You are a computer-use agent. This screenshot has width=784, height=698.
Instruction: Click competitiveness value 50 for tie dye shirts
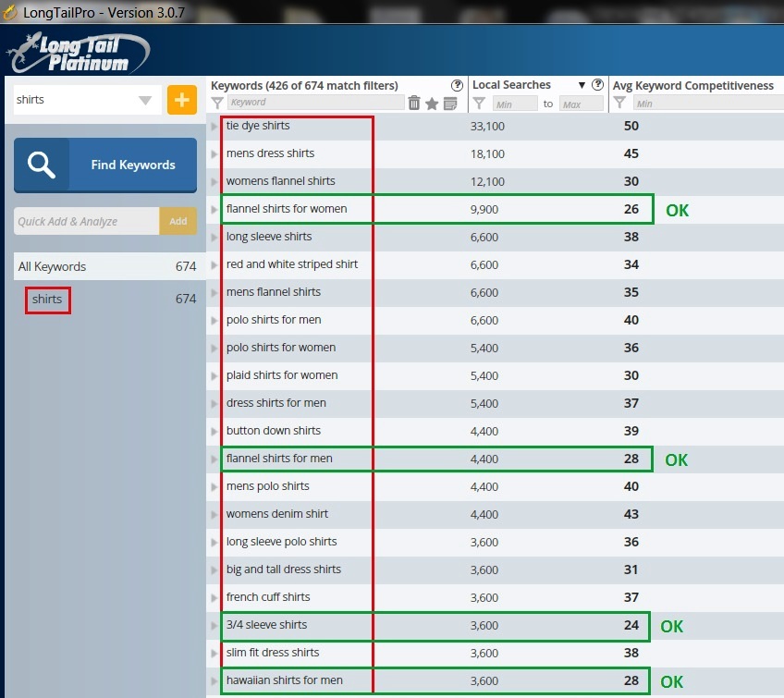[631, 126]
